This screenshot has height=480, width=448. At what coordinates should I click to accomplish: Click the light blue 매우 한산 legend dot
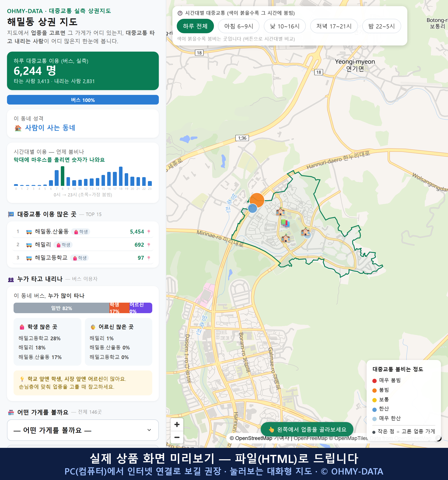[374, 419]
